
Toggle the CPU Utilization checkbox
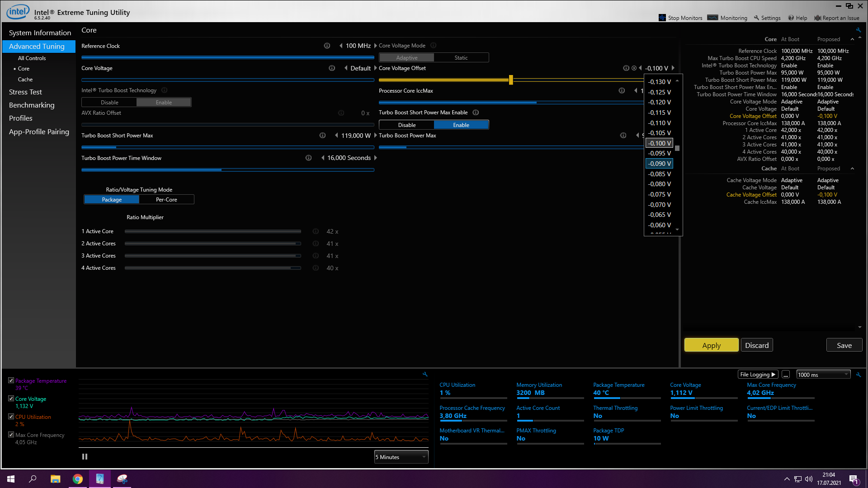pyautogui.click(x=11, y=417)
